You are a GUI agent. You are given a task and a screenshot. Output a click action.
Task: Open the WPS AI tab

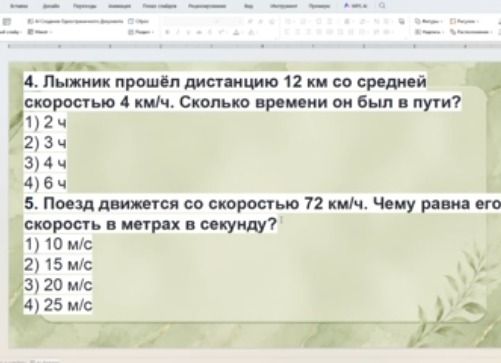point(355,6)
